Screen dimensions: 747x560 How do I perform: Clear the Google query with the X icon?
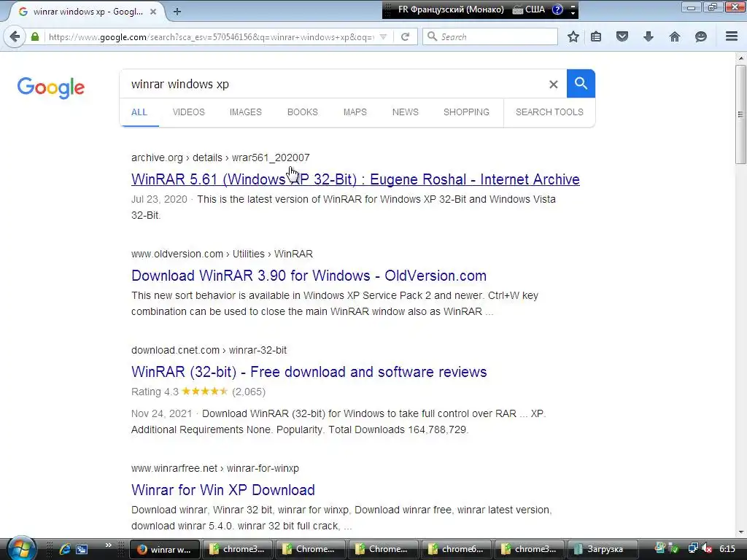pyautogui.click(x=553, y=85)
